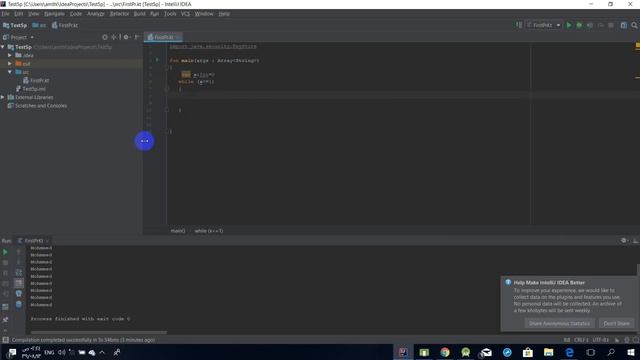The width and height of the screenshot is (640, 360).
Task: Expand External Libraries node
Action: (3, 97)
